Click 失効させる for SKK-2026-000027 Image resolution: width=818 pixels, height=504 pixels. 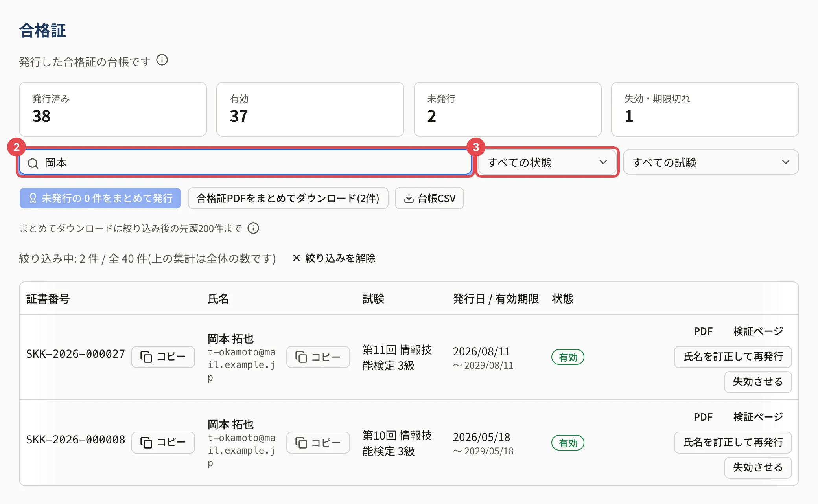tap(758, 382)
